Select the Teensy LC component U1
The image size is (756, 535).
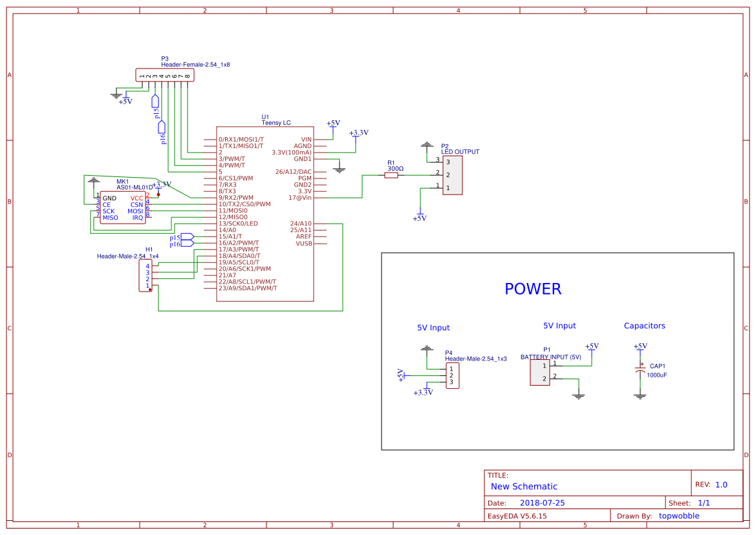265,213
